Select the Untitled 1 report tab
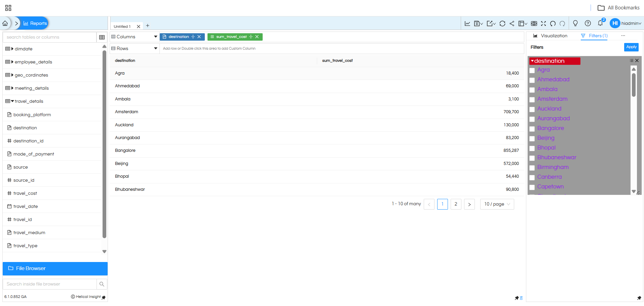The height and width of the screenshot is (306, 644). pyautogui.click(x=122, y=27)
